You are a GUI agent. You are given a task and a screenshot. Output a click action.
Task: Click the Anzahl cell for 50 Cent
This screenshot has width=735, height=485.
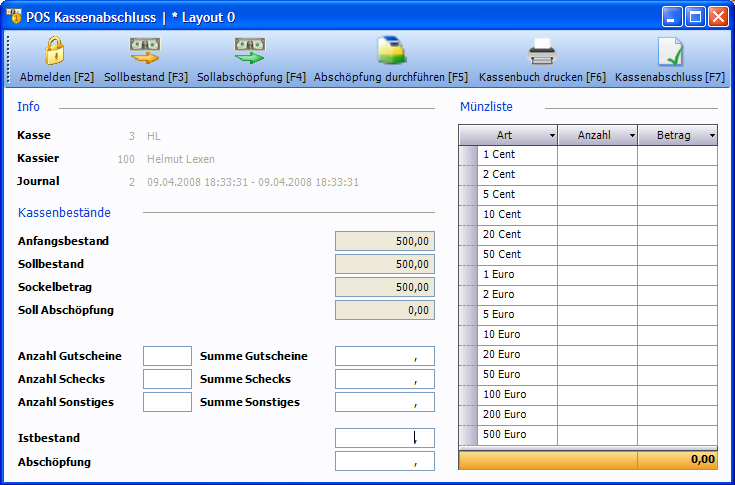tap(597, 255)
